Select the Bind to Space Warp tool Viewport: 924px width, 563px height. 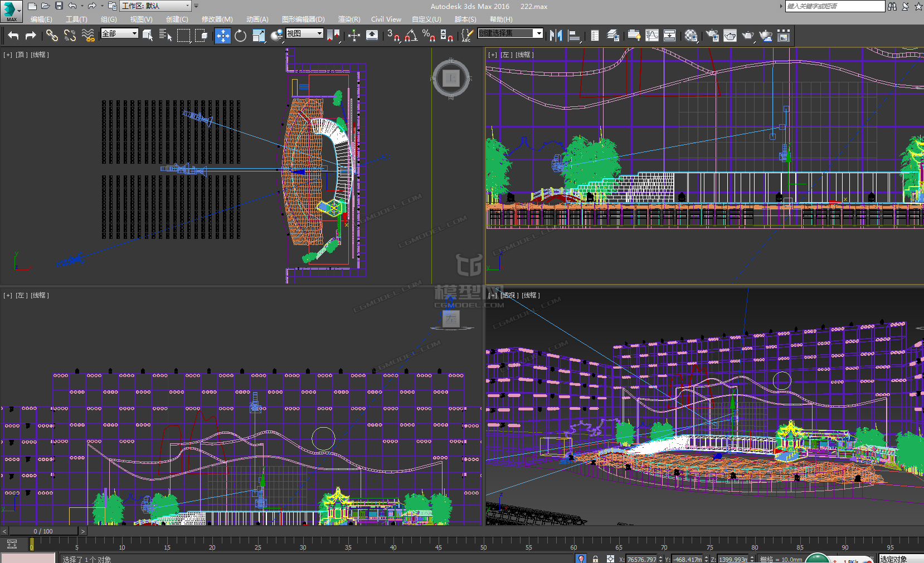(88, 36)
